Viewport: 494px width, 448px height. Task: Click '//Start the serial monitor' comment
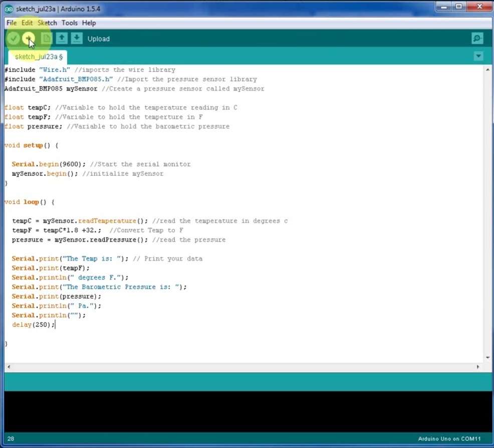tap(140, 164)
